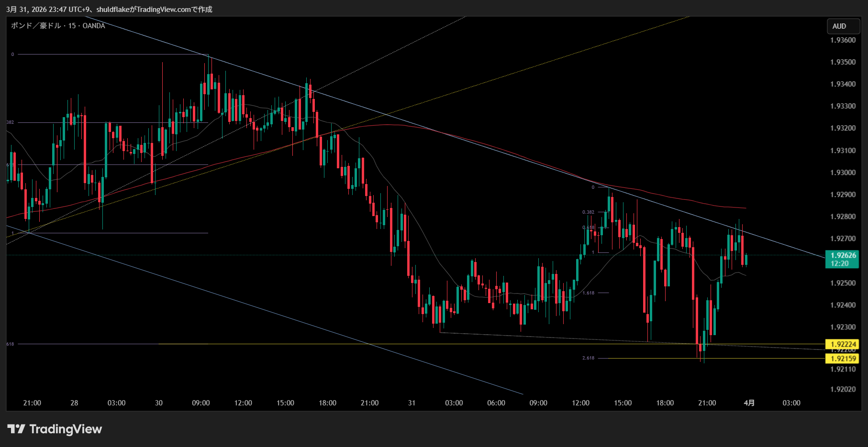Select the yellow 1.92224 price line label

843,344
